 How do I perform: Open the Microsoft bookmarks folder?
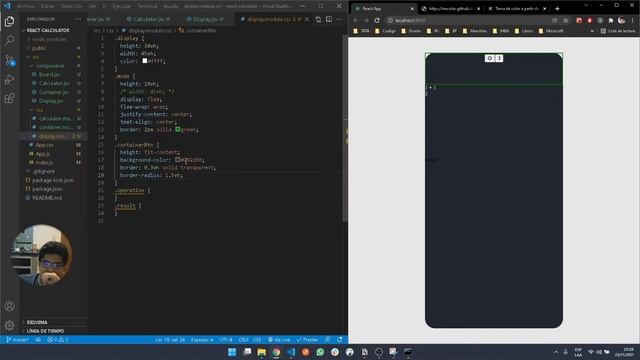click(x=551, y=31)
